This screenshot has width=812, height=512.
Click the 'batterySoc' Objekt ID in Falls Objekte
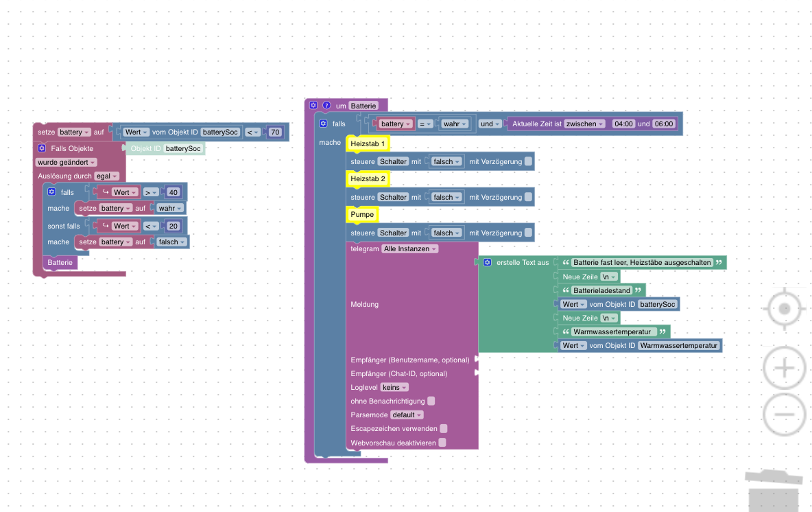[183, 148]
